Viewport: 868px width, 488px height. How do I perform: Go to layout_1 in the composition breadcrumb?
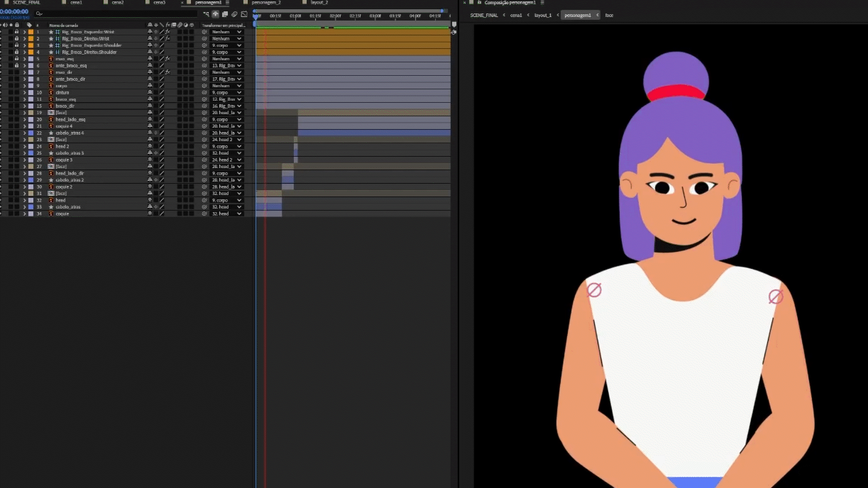tap(542, 15)
